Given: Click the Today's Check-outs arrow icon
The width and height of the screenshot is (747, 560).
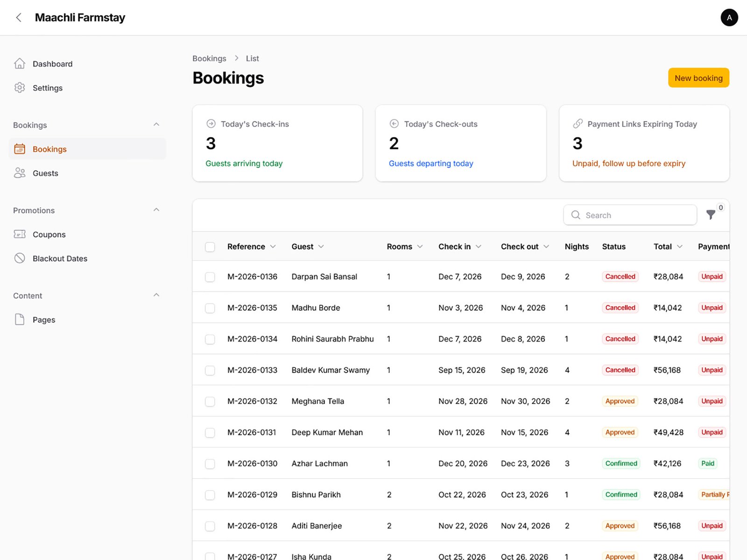Looking at the screenshot, I should click(x=394, y=124).
